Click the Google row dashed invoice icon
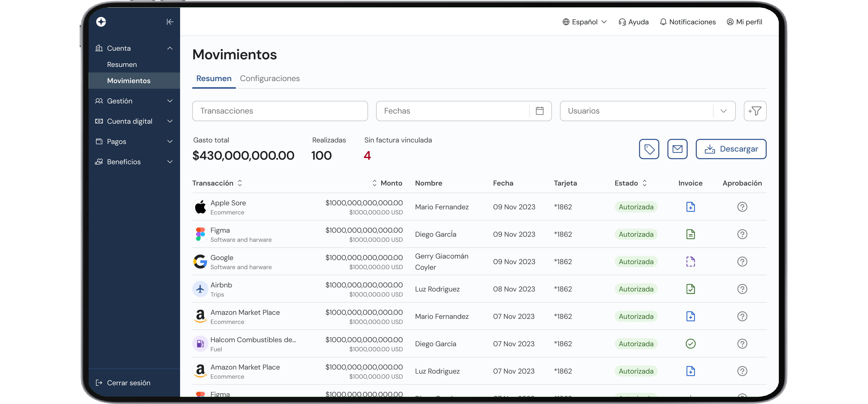The image size is (868, 404). [x=690, y=262]
